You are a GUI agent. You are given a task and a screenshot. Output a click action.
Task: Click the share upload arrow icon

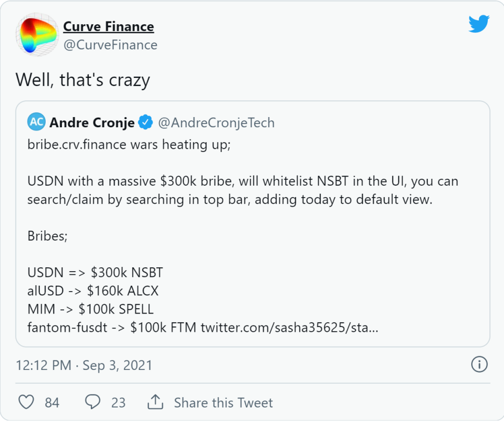tap(155, 402)
